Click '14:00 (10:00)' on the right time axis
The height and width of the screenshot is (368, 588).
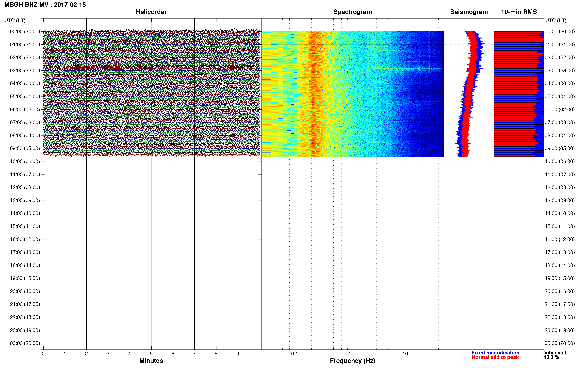point(560,213)
